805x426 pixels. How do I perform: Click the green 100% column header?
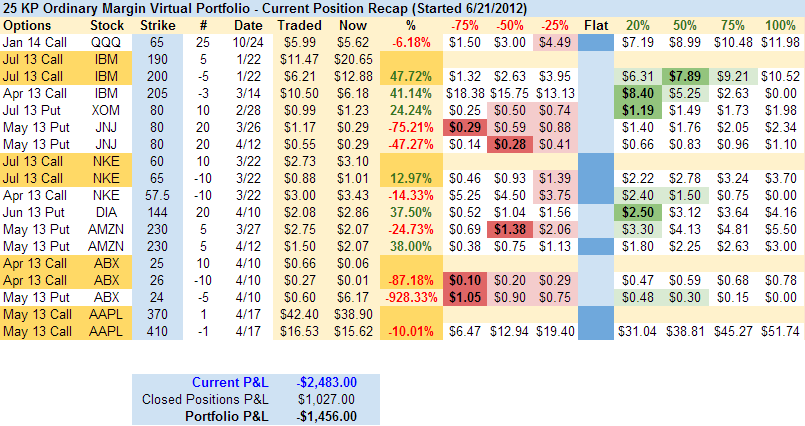coord(781,23)
